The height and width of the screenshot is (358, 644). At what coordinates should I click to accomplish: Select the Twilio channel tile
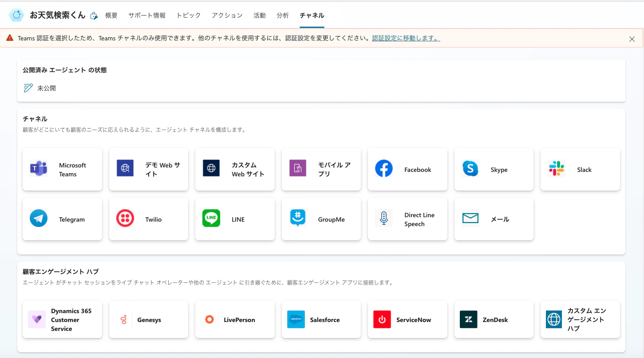(x=148, y=219)
